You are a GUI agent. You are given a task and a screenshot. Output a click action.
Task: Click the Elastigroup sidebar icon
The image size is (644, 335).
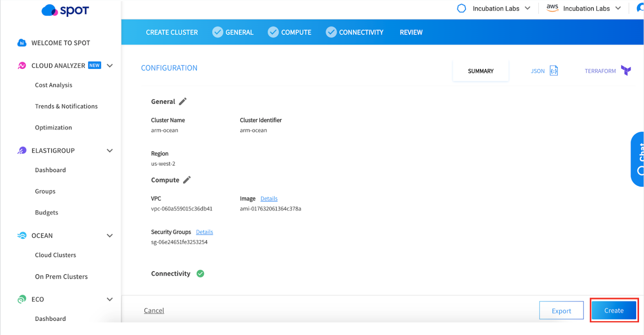coord(22,150)
